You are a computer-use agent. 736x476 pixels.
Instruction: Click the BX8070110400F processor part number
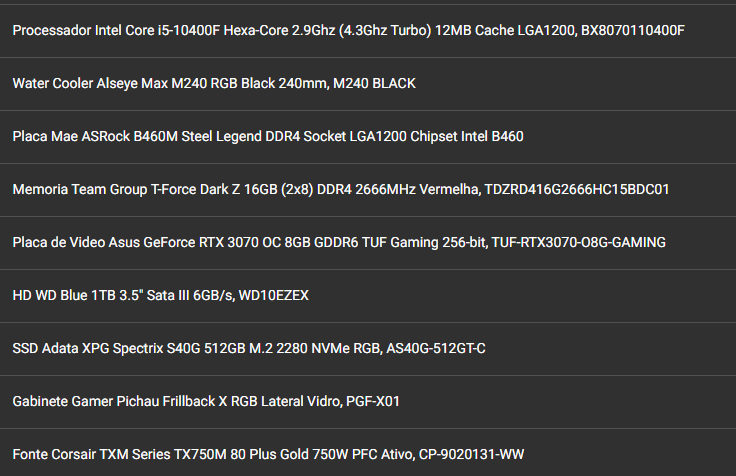pyautogui.click(x=633, y=31)
